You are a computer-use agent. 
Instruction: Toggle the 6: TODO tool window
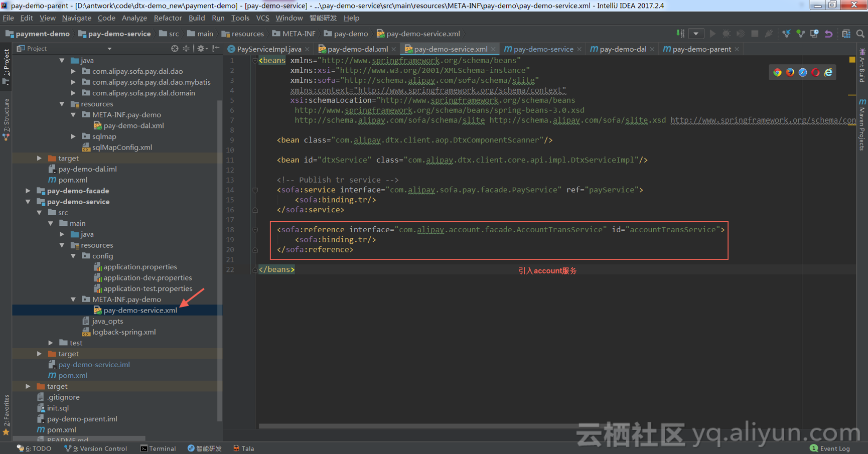pyautogui.click(x=34, y=448)
